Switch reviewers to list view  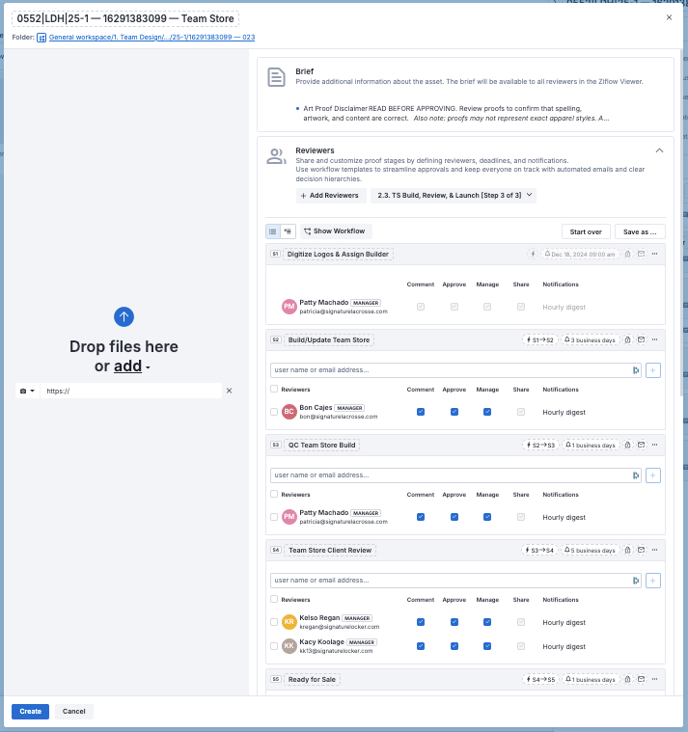coord(273,231)
